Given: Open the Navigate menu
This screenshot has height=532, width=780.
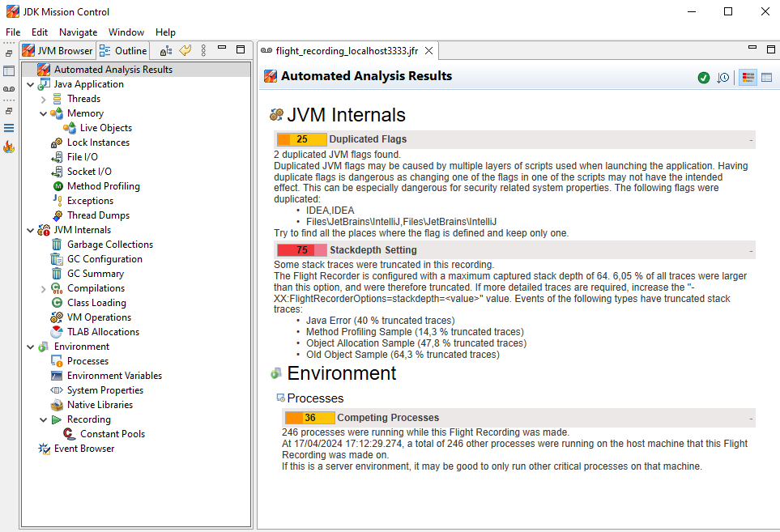Looking at the screenshot, I should click(78, 32).
